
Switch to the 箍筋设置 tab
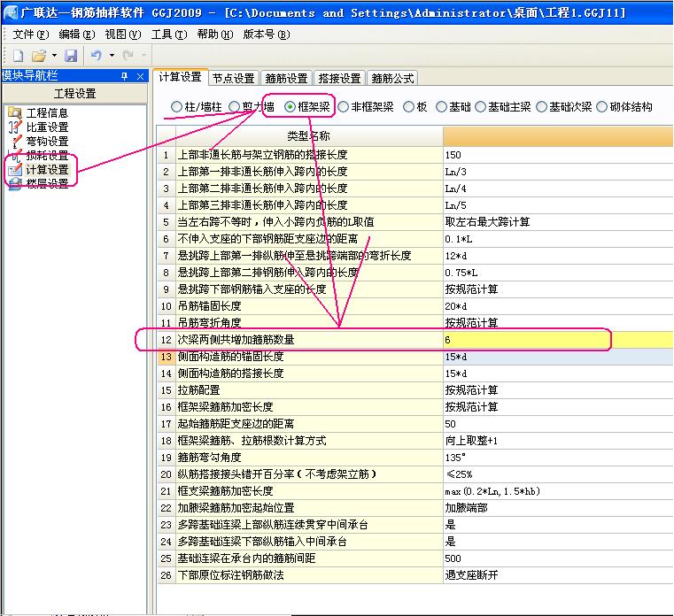click(287, 78)
